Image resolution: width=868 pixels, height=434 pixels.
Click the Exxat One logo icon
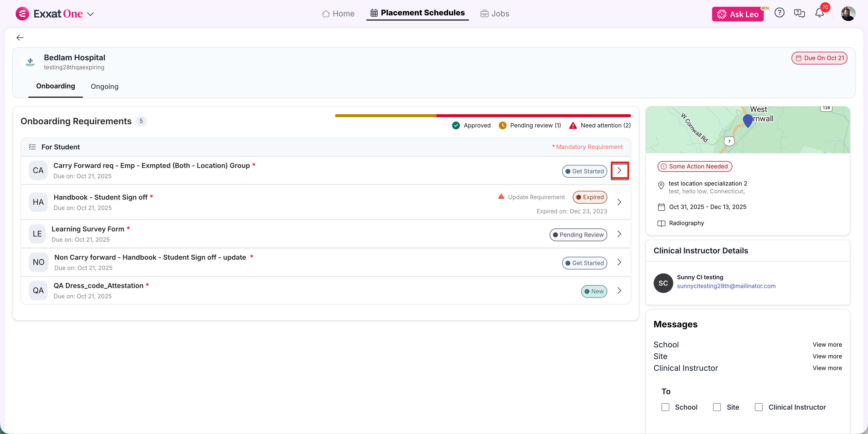(x=22, y=13)
